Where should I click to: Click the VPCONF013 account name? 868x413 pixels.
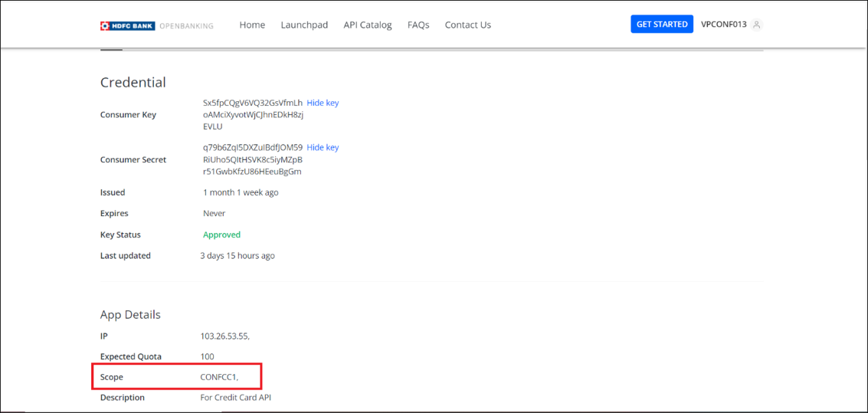click(723, 25)
